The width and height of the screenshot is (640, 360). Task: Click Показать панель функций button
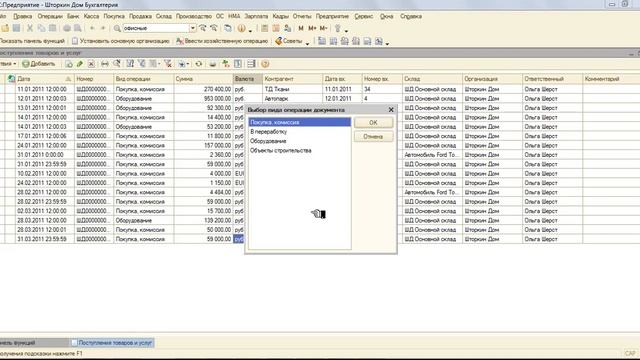tap(32, 41)
